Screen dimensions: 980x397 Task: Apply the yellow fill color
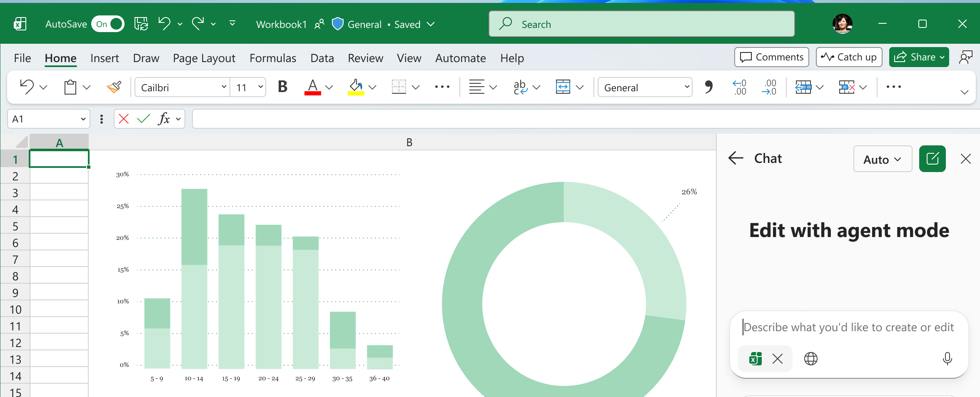coord(356,87)
